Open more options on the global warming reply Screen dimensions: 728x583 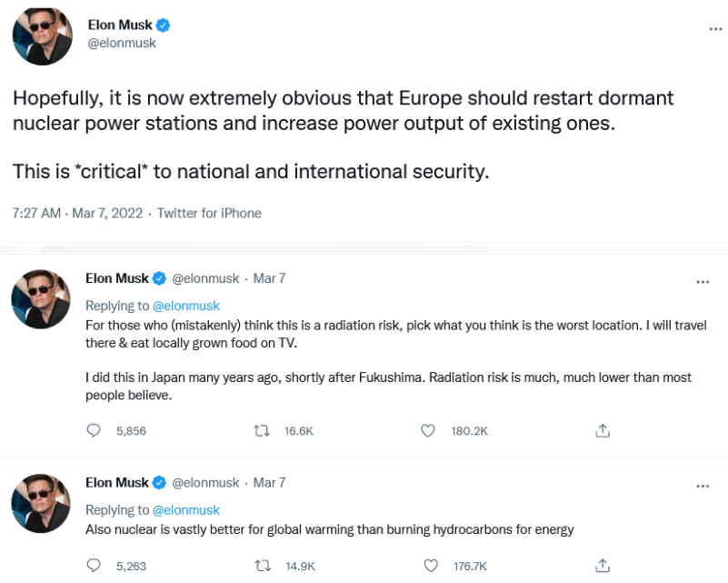pyautogui.click(x=702, y=486)
